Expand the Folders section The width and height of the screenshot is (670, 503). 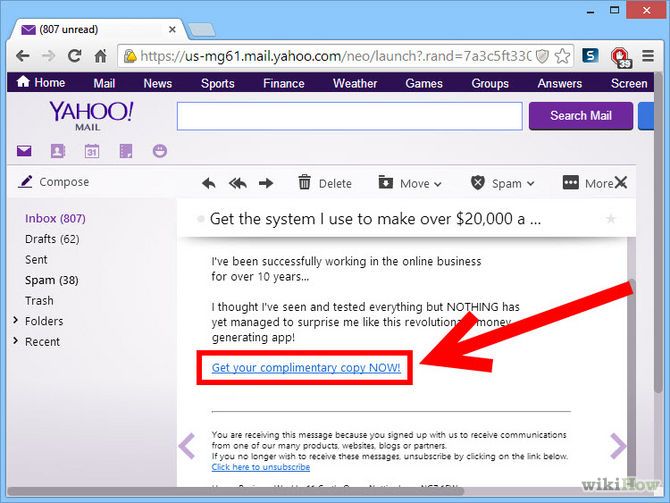point(15,320)
